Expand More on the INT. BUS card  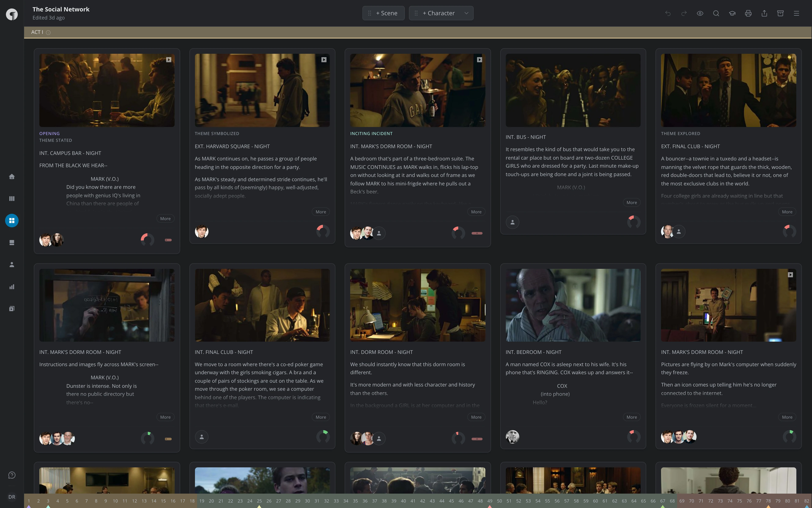point(631,203)
